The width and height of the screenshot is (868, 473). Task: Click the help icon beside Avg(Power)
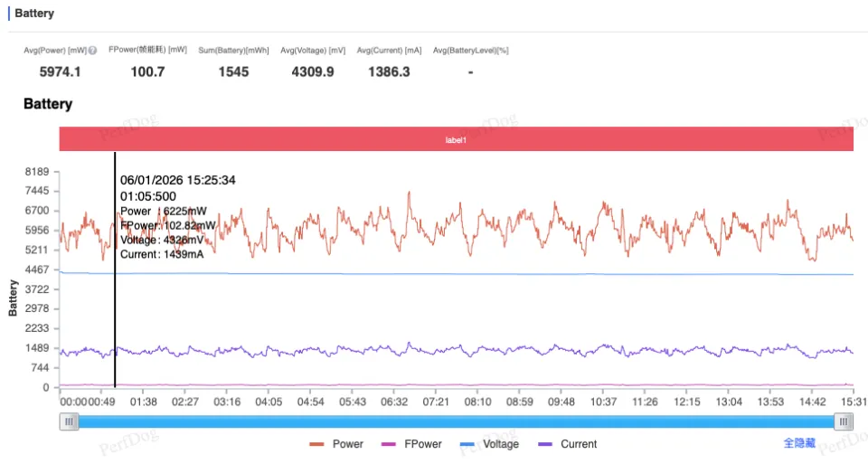(93, 51)
